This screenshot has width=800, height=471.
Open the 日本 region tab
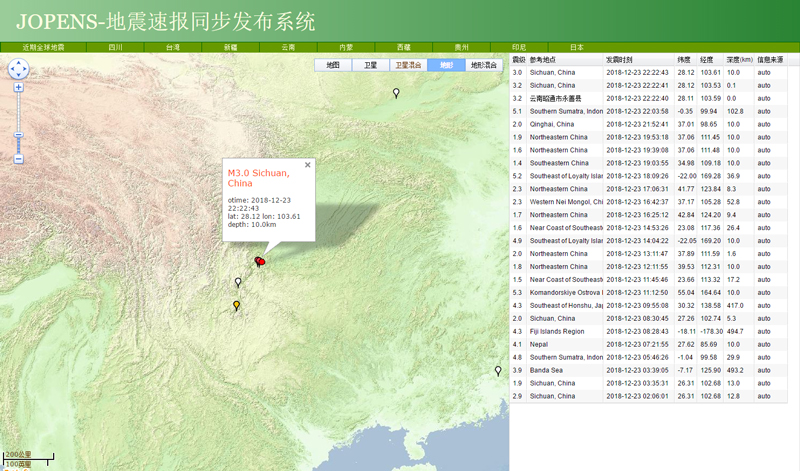577,47
